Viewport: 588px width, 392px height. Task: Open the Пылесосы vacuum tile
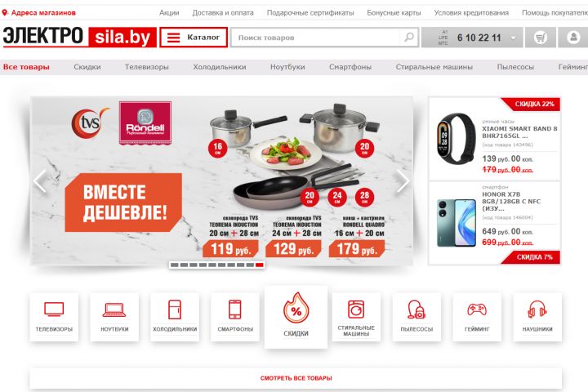[416, 317]
